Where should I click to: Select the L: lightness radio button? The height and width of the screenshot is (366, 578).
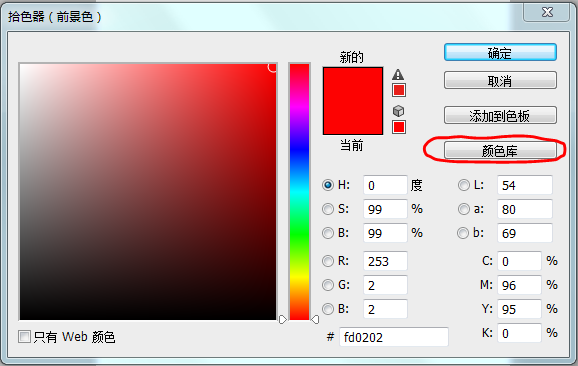(463, 185)
